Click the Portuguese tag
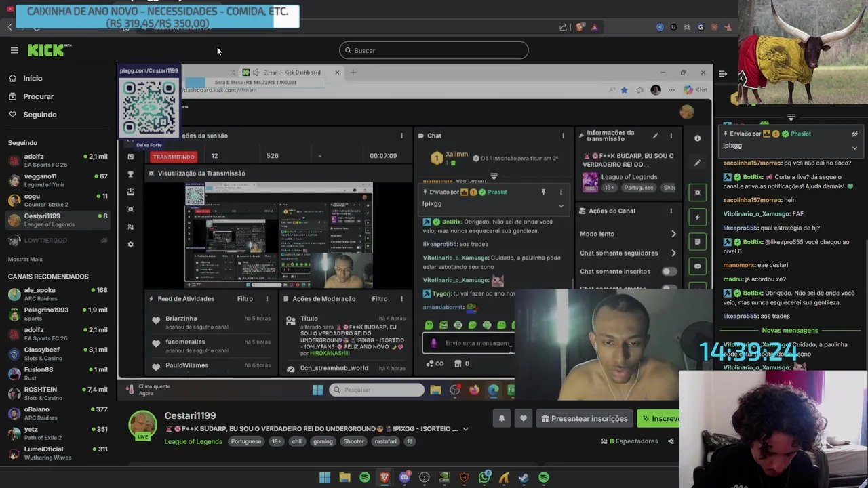 coord(245,441)
